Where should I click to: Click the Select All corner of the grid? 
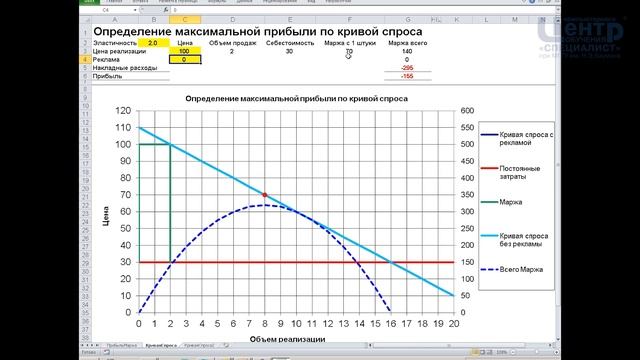point(86,20)
